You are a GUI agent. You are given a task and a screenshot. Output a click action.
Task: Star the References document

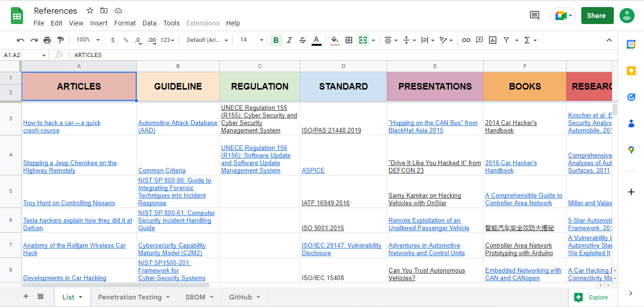90,10
